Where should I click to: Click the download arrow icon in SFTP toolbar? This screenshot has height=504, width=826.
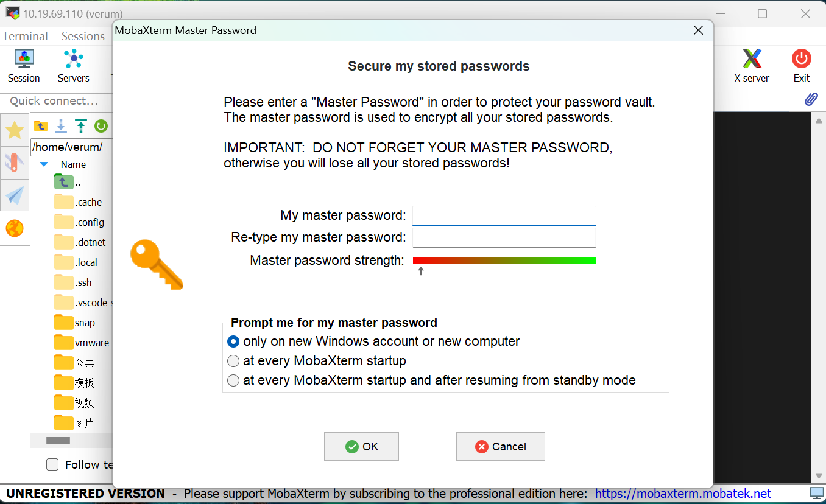[x=61, y=126]
